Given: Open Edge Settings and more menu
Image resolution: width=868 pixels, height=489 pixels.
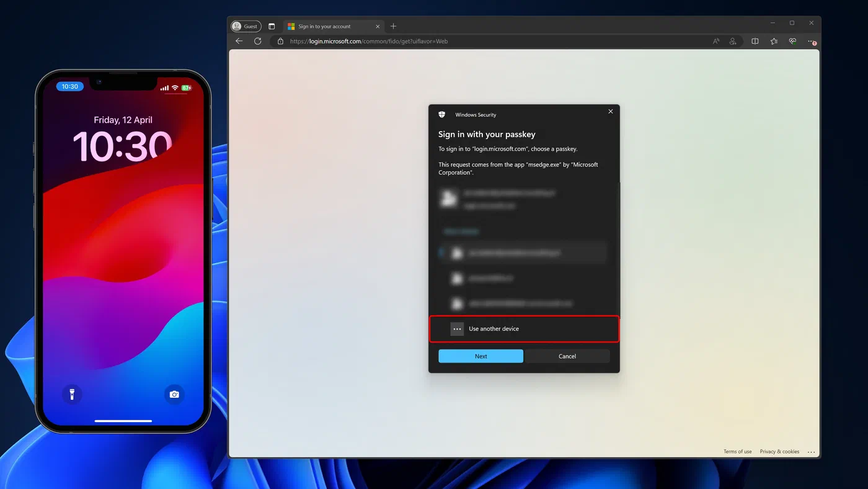Looking at the screenshot, I should pyautogui.click(x=812, y=42).
